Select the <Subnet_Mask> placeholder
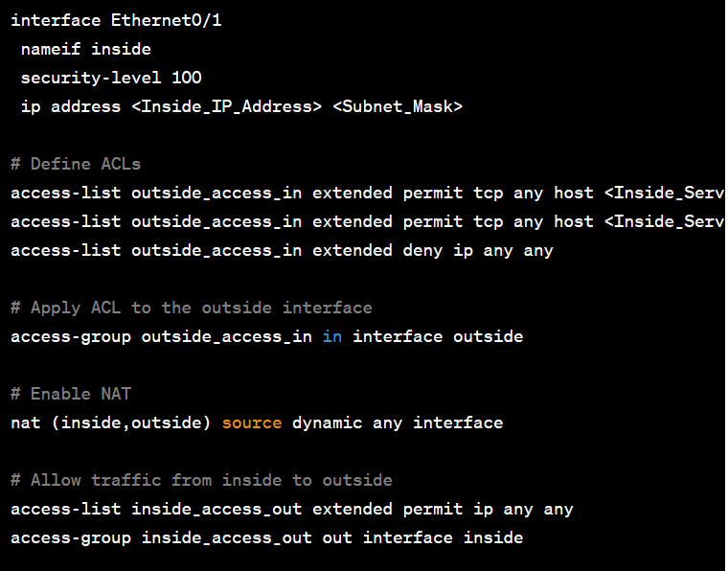This screenshot has height=571, width=728. point(398,106)
